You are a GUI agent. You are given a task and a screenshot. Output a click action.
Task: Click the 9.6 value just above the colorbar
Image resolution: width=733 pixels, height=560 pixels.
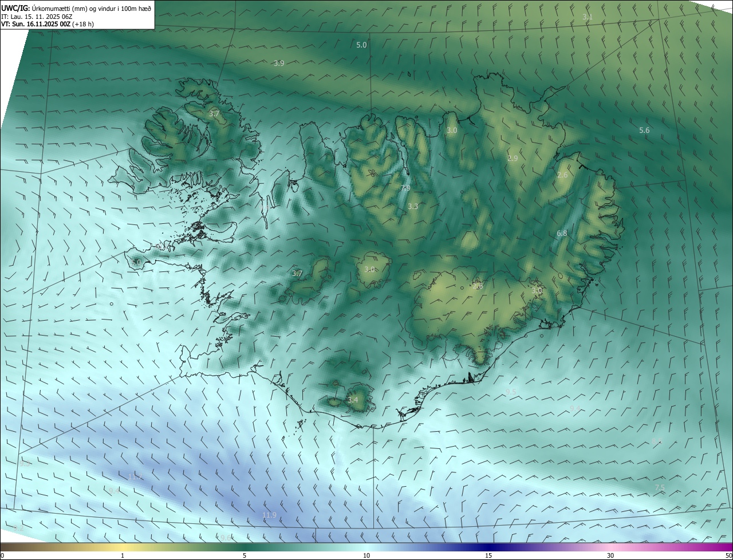226,538
